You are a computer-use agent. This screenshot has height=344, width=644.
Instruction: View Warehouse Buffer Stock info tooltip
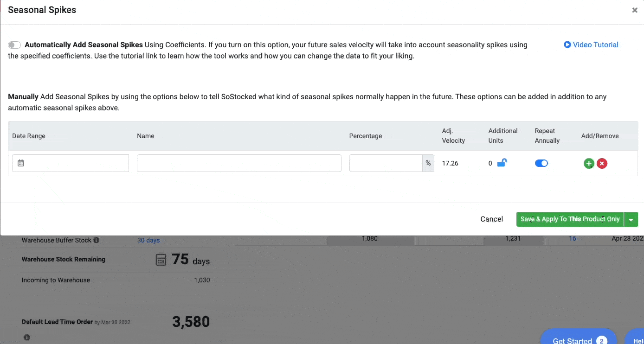97,240
